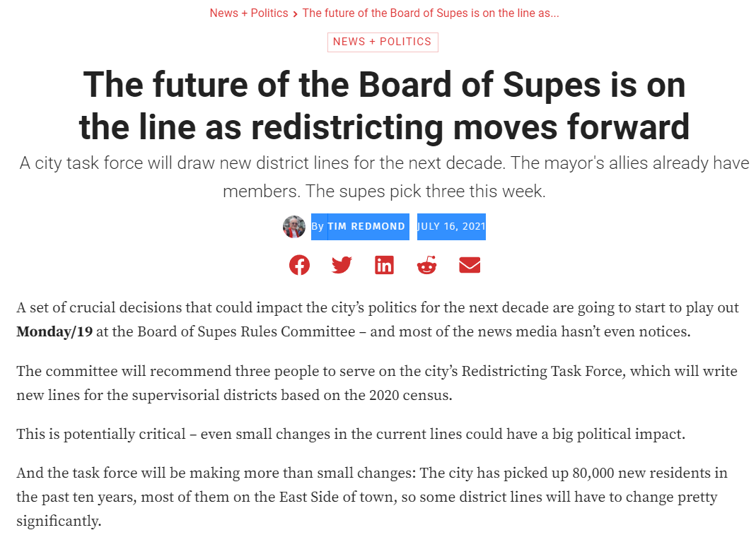The height and width of the screenshot is (542, 756).
Task: Open the NEWS + POLITICS category tag
Action: (x=383, y=42)
